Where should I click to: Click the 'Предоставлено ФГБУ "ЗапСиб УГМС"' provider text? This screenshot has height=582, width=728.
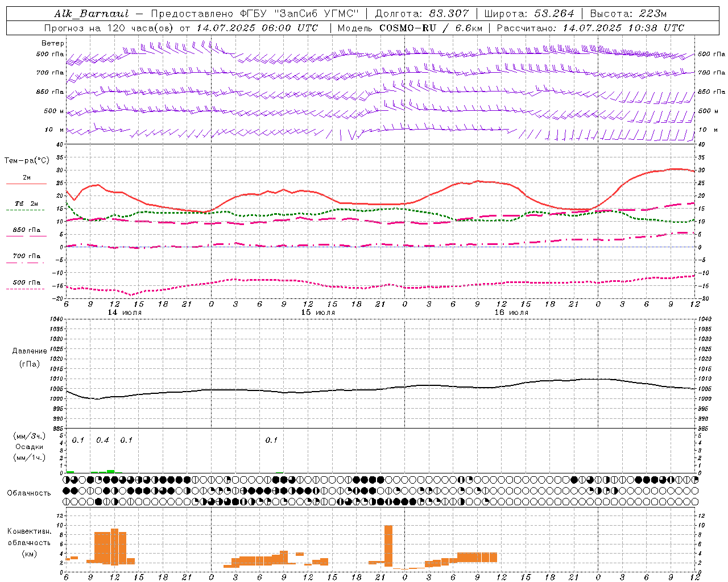(254, 14)
